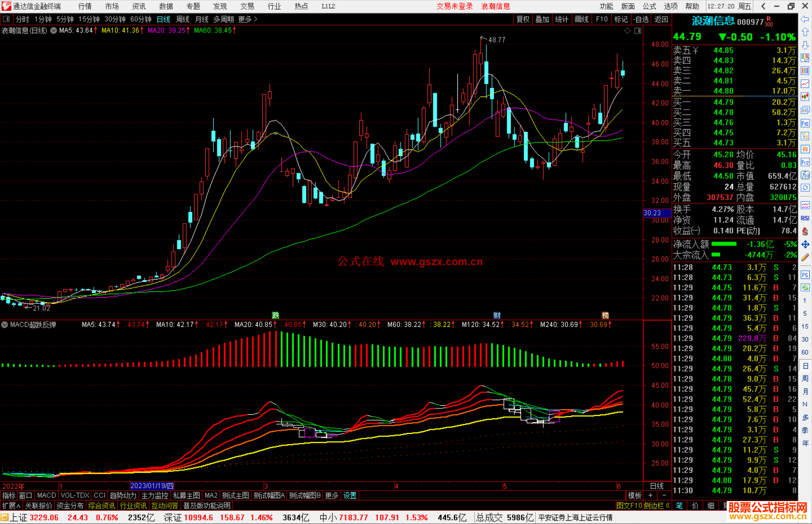Viewport: 812px width, 524px height.
Task: Toggle the MACD超跌反弹 indicator round button
Action: click(x=5, y=325)
